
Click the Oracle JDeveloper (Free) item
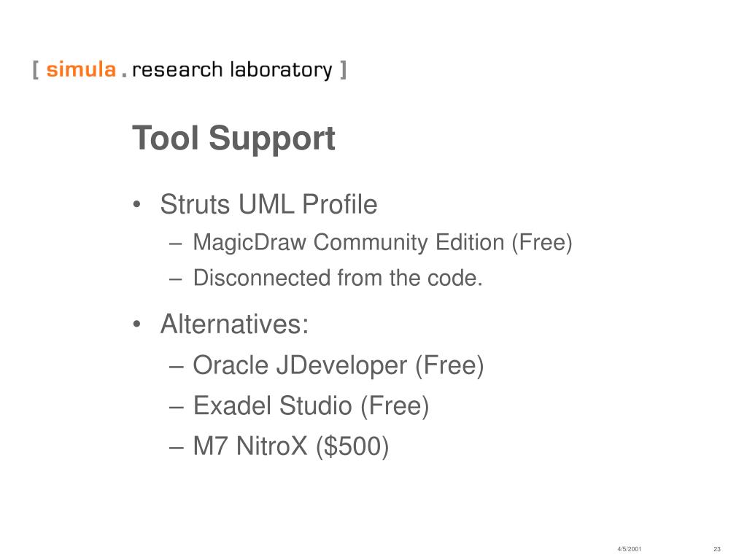pyautogui.click(x=338, y=366)
